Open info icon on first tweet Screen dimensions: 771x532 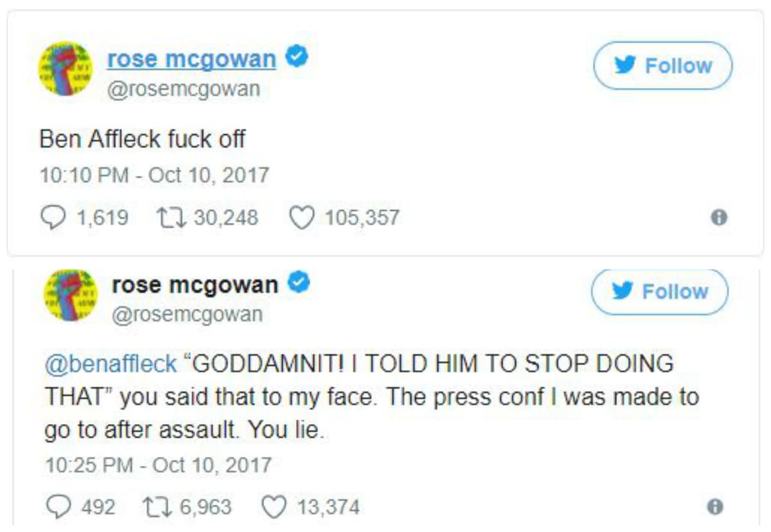click(x=719, y=218)
